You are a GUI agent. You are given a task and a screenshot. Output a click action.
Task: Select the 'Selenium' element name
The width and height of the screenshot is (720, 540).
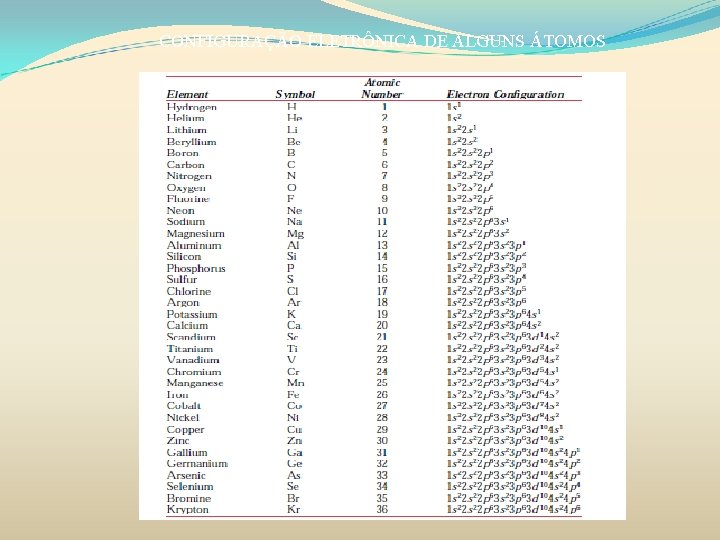tap(190, 486)
